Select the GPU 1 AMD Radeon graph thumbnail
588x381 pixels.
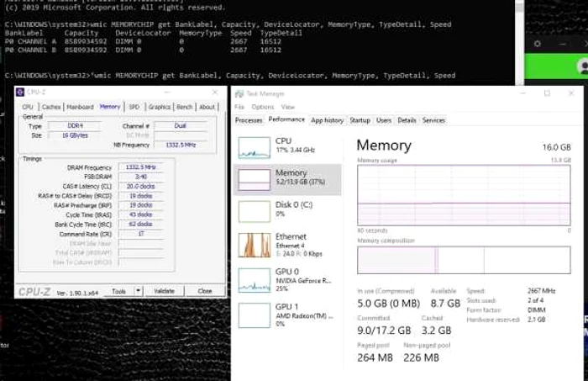click(x=255, y=315)
